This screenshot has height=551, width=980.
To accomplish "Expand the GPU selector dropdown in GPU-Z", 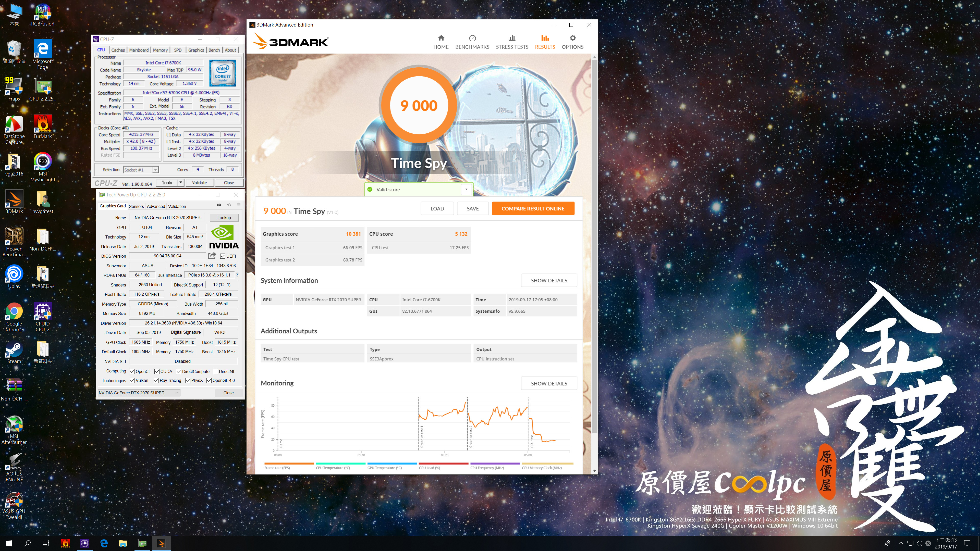I will click(x=177, y=393).
